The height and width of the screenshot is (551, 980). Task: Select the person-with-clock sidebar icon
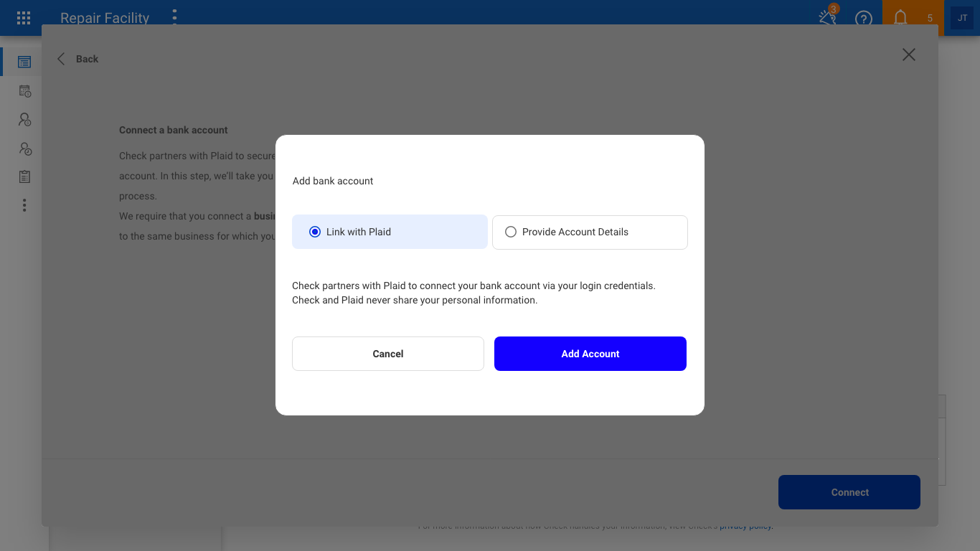pos(24,149)
